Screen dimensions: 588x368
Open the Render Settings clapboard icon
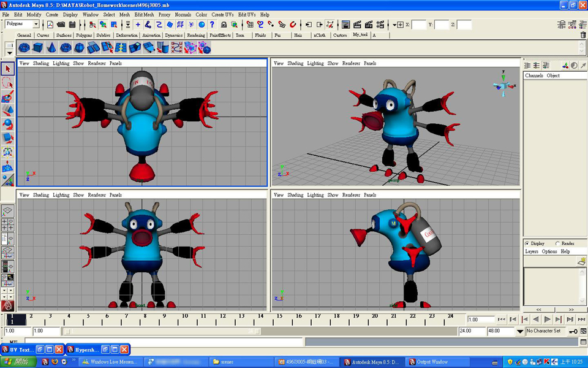[381, 25]
